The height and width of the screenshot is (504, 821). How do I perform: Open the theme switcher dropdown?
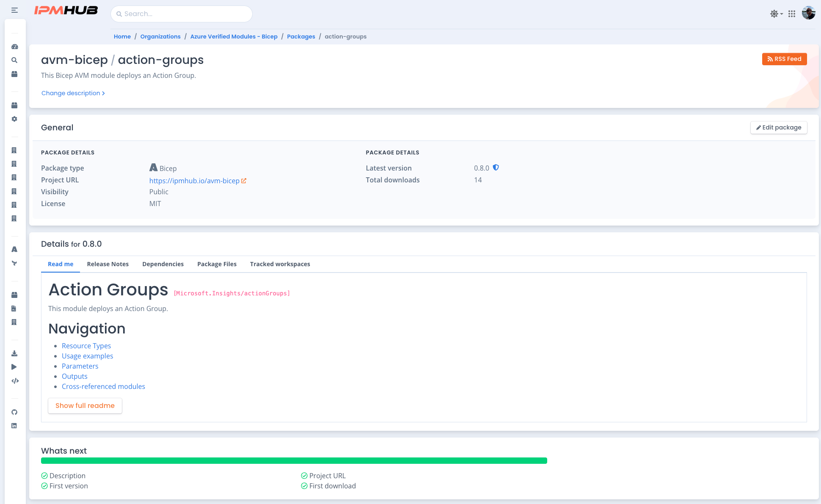tap(776, 14)
